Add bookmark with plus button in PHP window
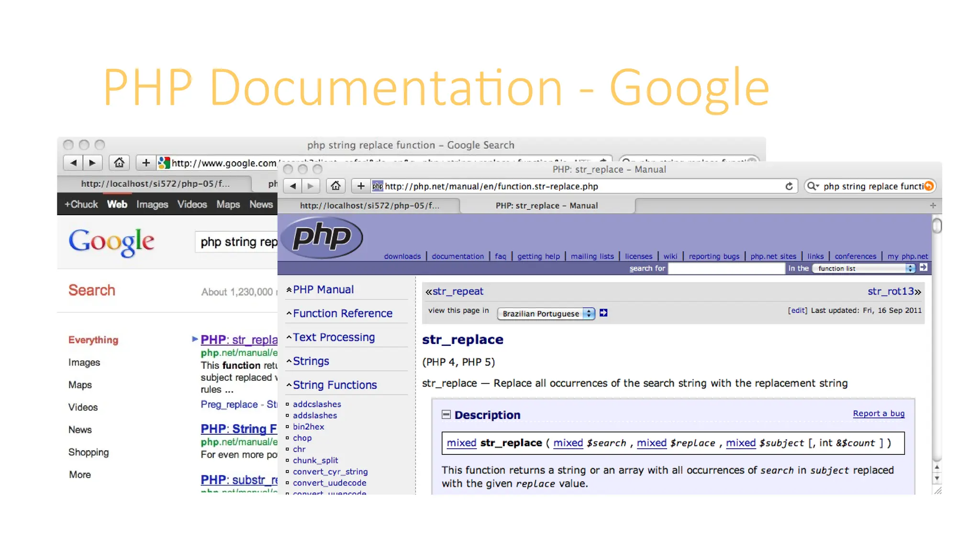 [361, 186]
